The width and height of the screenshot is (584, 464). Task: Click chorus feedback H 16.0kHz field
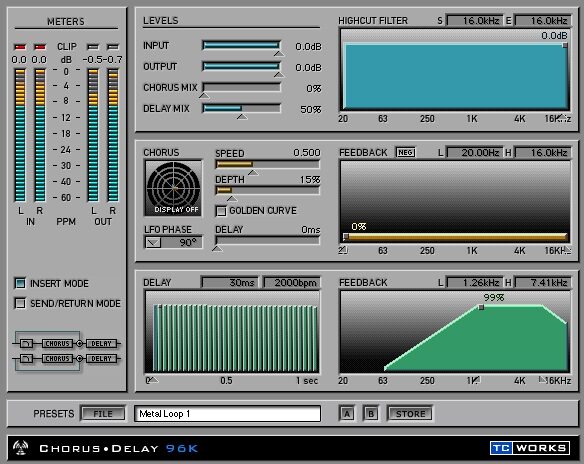tap(543, 153)
